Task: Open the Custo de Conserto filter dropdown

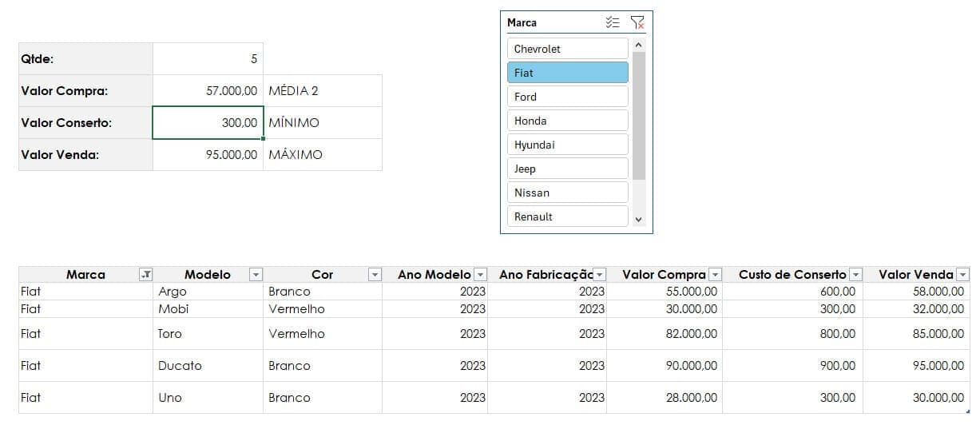Action: [856, 275]
